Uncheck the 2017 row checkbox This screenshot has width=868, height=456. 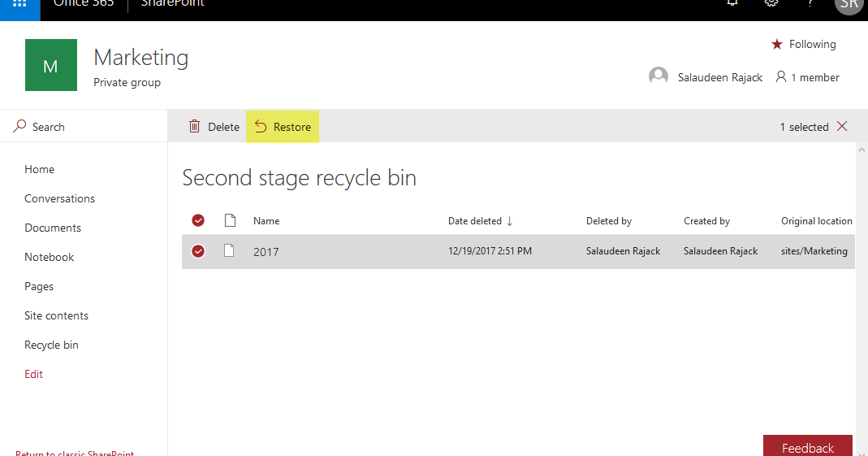tap(198, 251)
